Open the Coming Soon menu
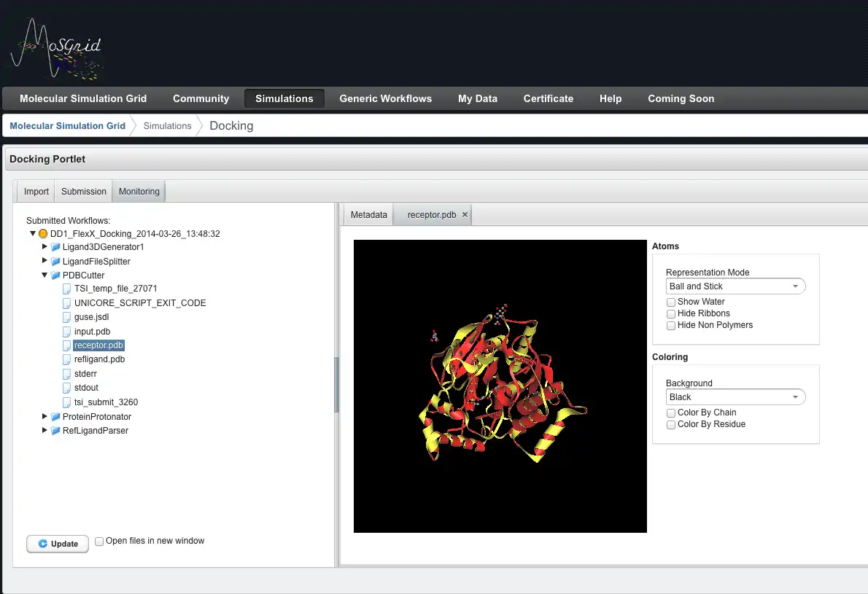 pos(681,98)
